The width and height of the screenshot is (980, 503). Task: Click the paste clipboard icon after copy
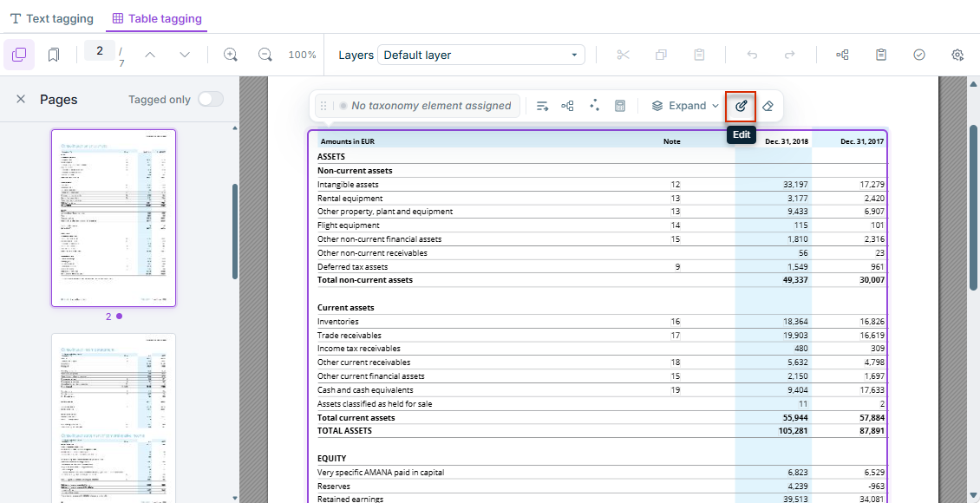click(x=699, y=55)
